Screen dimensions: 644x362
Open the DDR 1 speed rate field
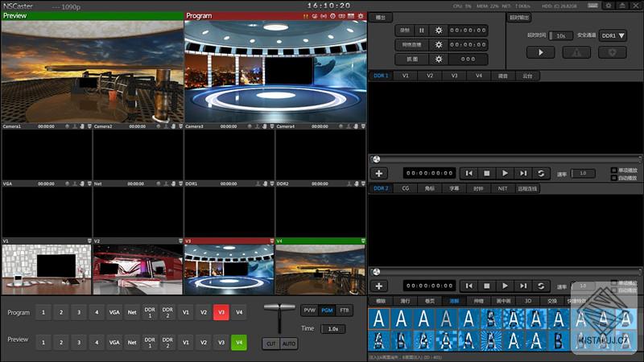click(583, 173)
